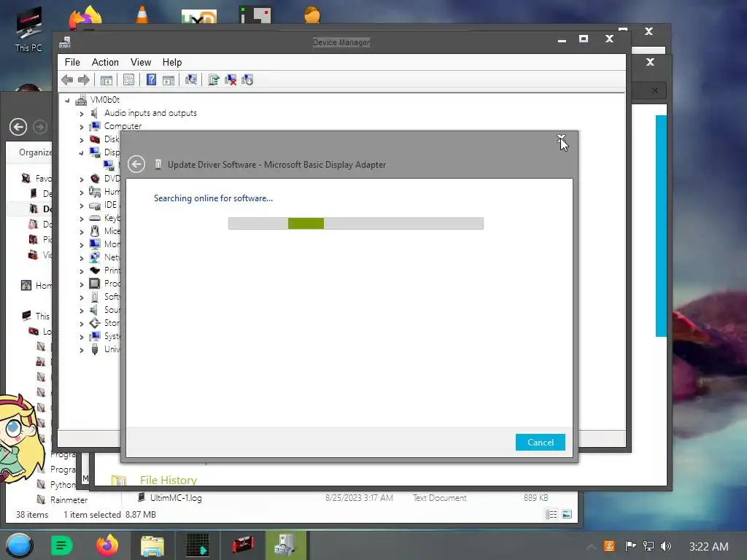Close the Update Driver Software dialog
Image resolution: width=747 pixels, height=560 pixels.
(x=561, y=139)
